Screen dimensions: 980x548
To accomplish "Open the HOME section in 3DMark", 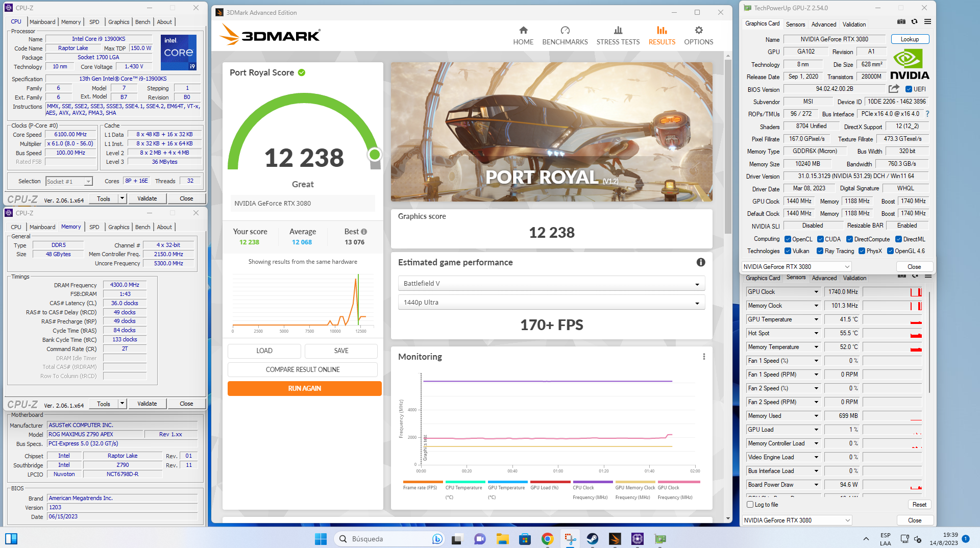I will click(523, 36).
